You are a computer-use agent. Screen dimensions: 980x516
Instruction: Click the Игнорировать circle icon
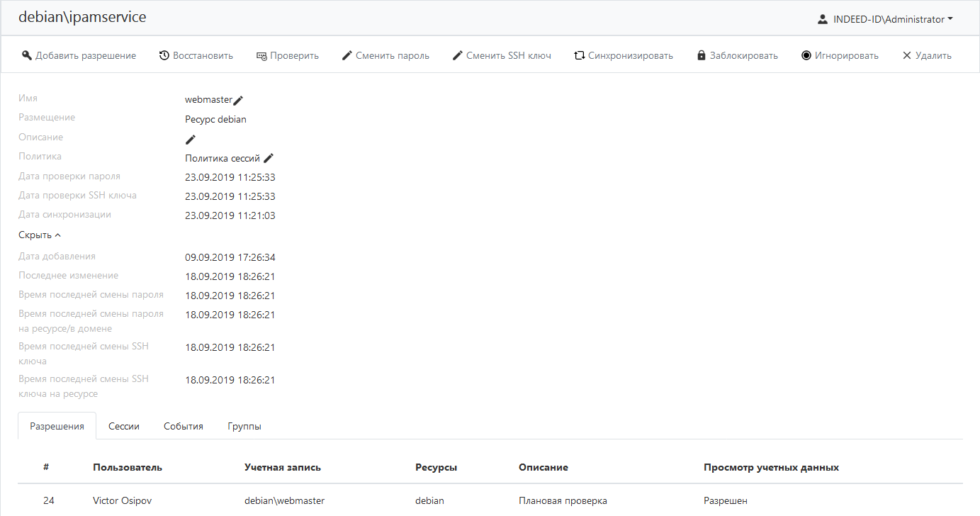click(806, 55)
